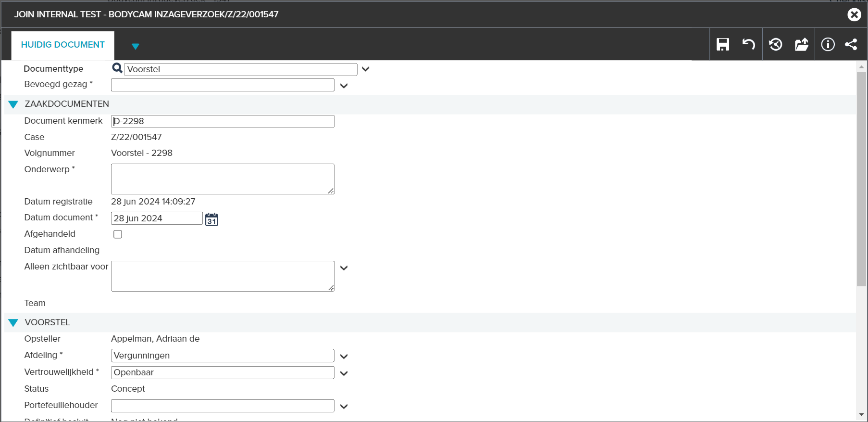Screen dimensions: 868x422
Task: Click the case number Z/22/001547
Action: click(x=136, y=137)
